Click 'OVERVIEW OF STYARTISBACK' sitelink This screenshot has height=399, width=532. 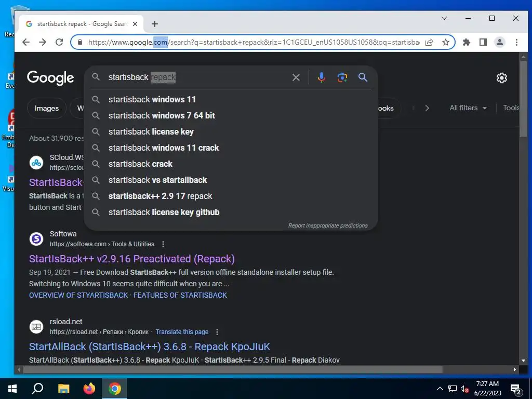[x=78, y=295]
